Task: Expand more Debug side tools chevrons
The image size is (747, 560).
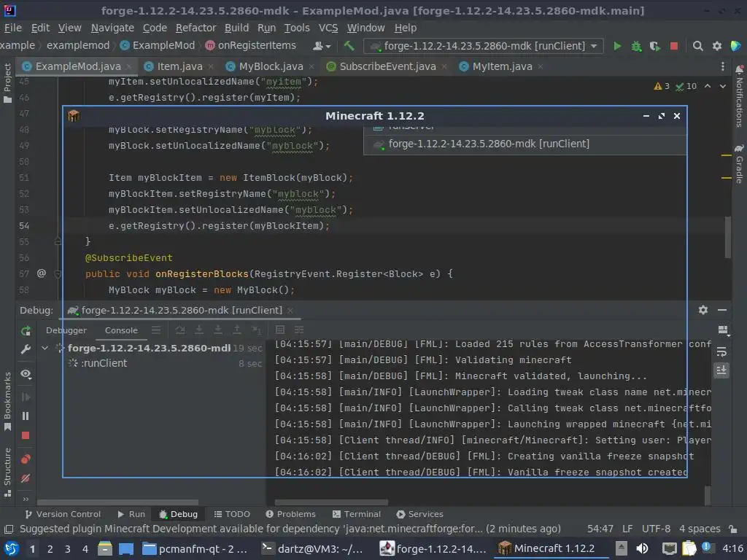Action: [x=26, y=499]
